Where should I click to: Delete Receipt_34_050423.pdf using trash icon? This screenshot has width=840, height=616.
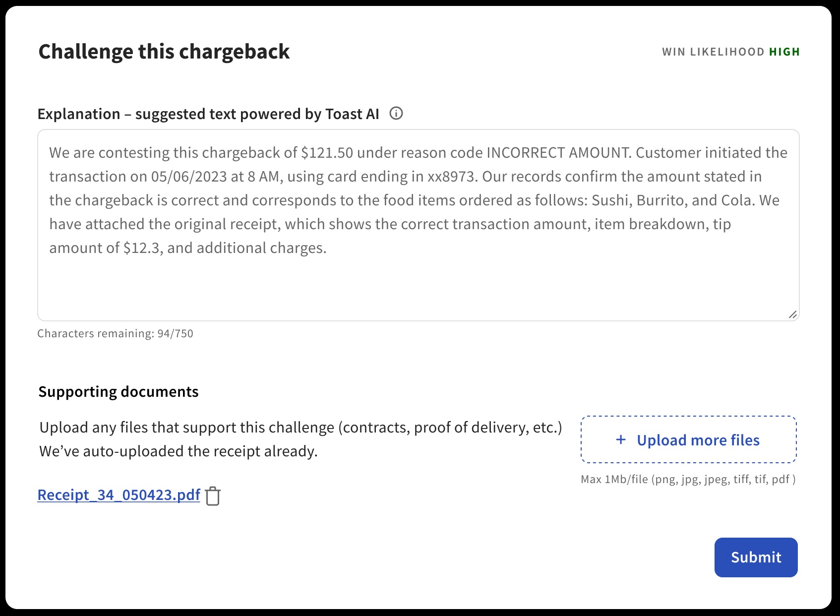213,495
